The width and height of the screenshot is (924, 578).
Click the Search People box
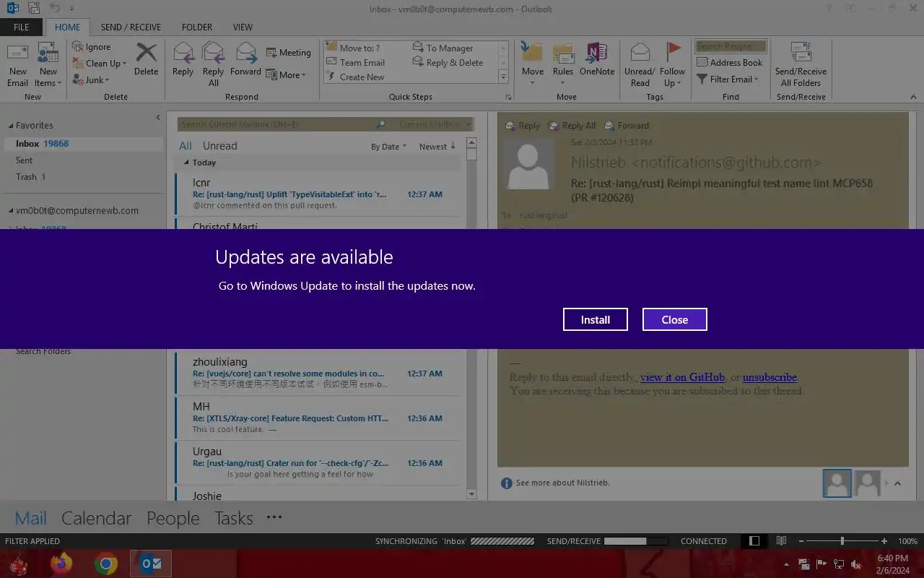[x=731, y=46]
